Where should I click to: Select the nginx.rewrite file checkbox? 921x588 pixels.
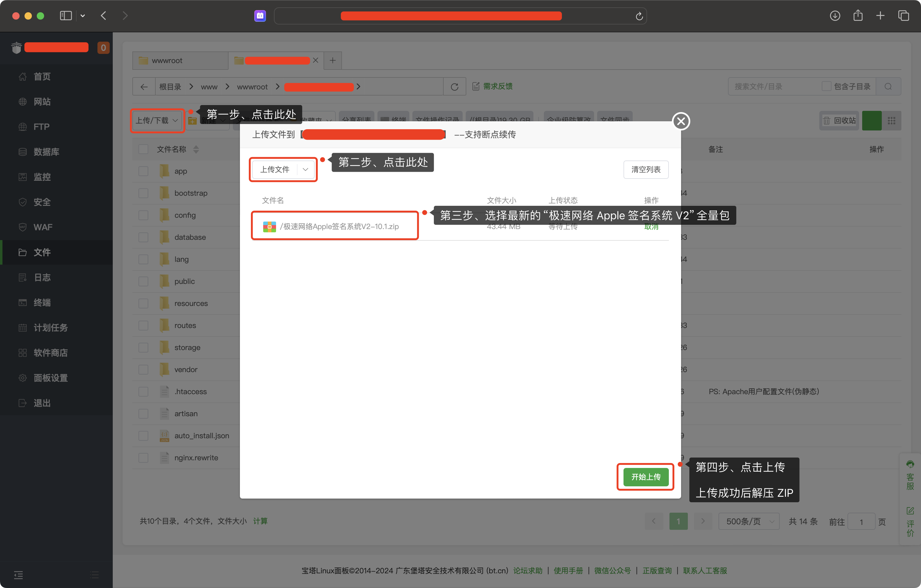[x=143, y=458]
